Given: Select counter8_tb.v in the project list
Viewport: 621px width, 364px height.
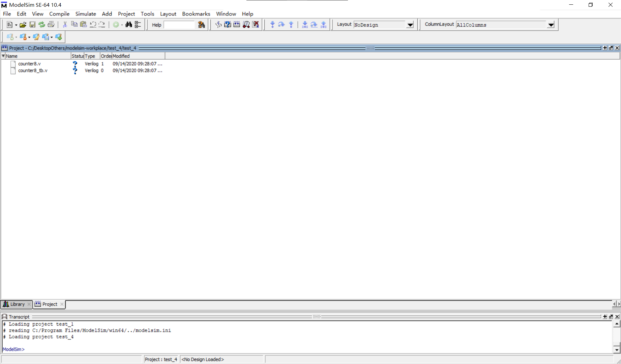Looking at the screenshot, I should click(33, 70).
